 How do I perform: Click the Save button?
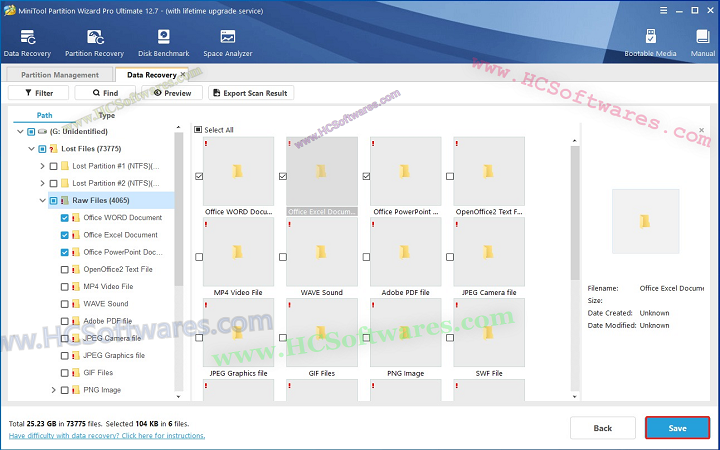click(677, 428)
